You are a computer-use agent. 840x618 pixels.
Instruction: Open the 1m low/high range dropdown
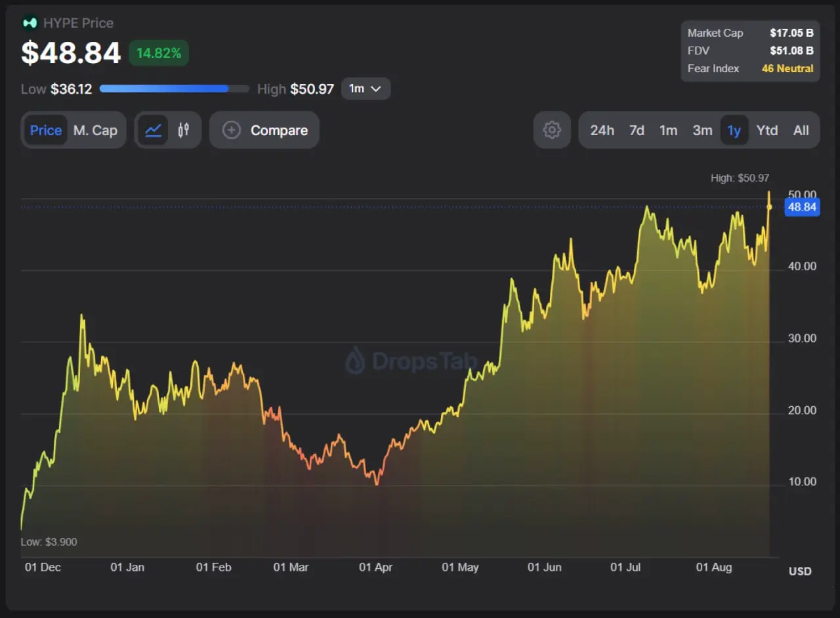tap(366, 89)
